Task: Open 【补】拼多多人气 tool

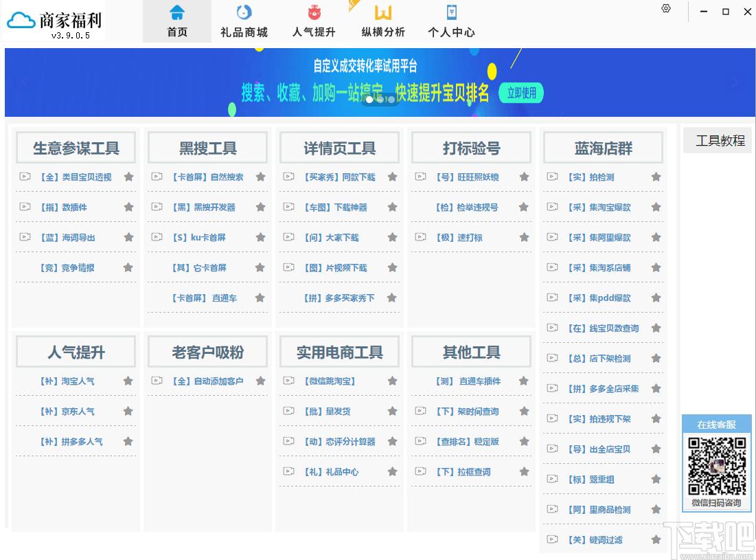Action: pos(71,442)
